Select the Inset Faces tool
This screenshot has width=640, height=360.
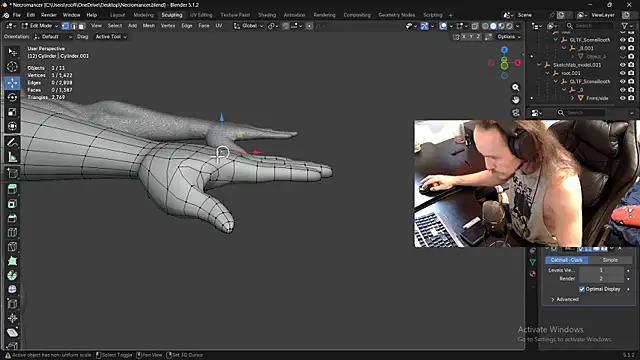click(x=12, y=203)
